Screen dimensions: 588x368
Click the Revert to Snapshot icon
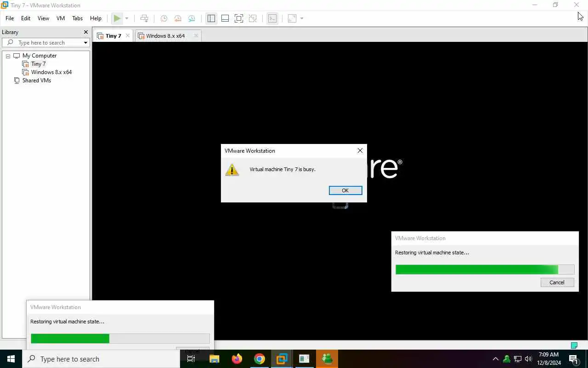coord(178,18)
